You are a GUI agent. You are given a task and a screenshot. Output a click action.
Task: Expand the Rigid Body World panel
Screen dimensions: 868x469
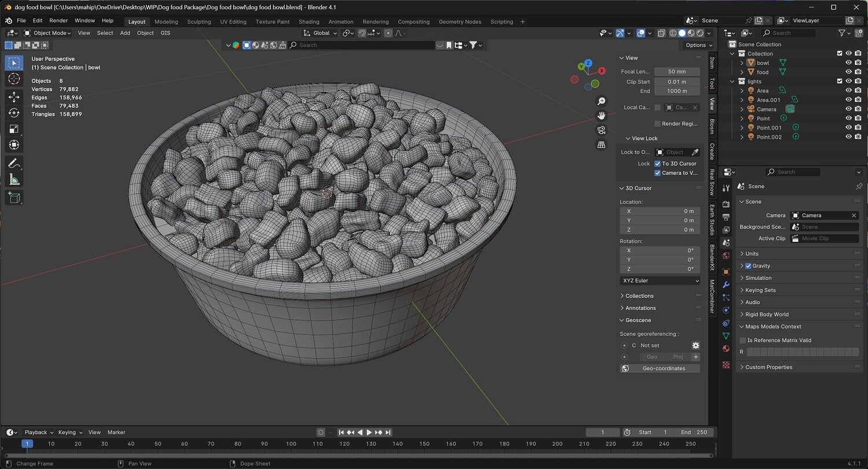click(x=767, y=315)
